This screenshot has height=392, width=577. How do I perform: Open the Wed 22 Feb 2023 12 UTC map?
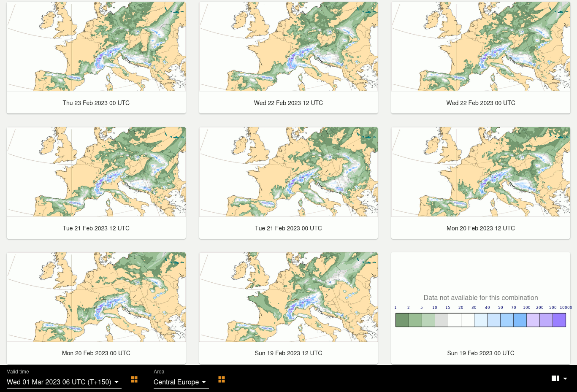click(288, 46)
